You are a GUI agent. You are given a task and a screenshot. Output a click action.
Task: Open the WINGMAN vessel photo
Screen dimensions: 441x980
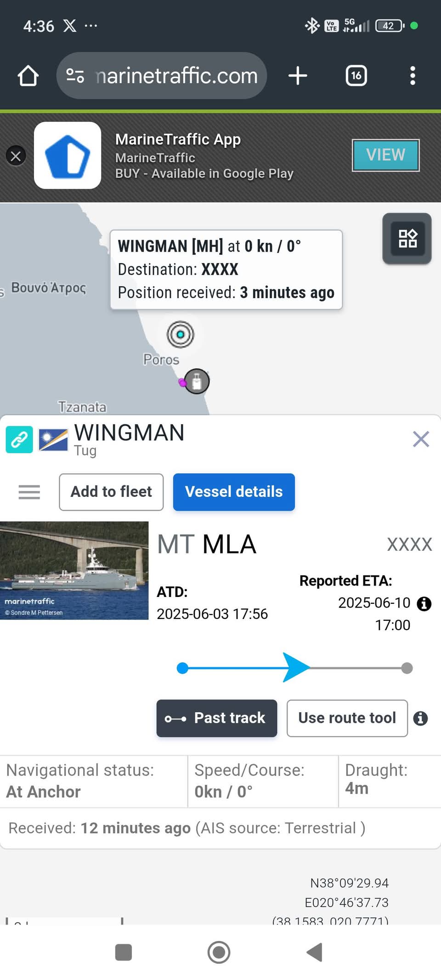74,570
